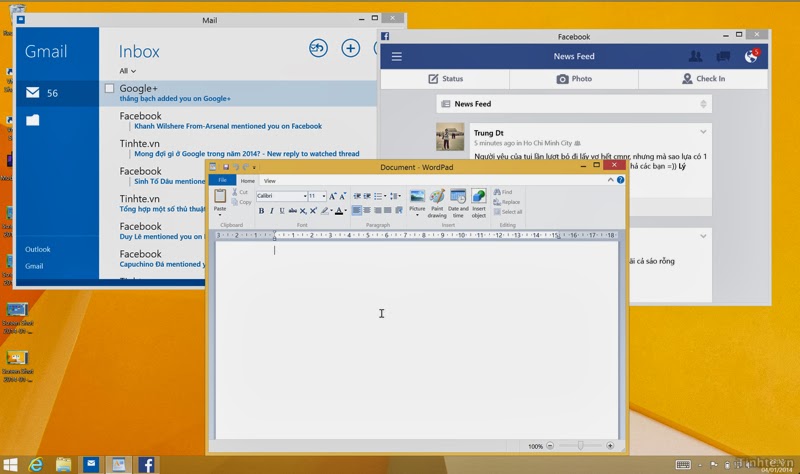Open the Paragraph dialog icon
Viewport: 800px width, 474px height.
[399, 210]
